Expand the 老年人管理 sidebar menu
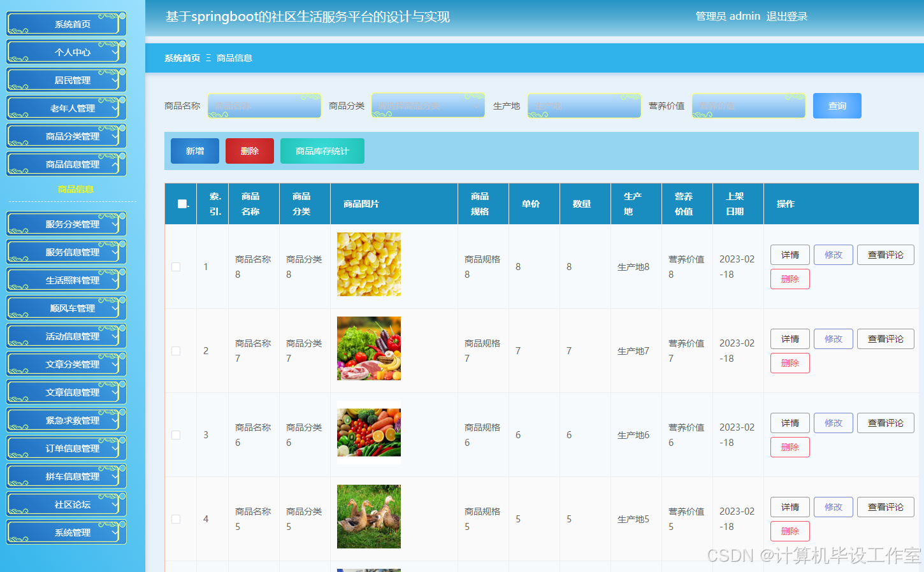This screenshot has height=572, width=924. coord(66,108)
